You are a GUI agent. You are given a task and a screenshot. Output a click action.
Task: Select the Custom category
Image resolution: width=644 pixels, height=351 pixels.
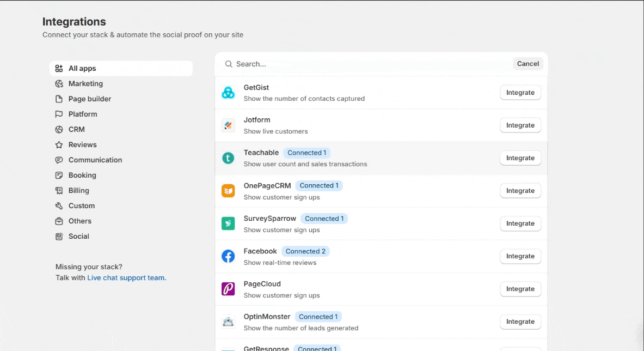pyautogui.click(x=121, y=205)
